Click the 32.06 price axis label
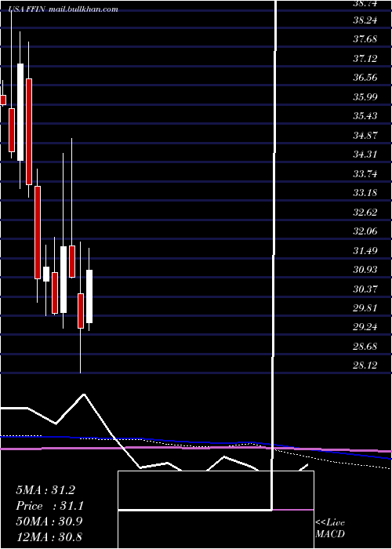The height and width of the screenshot is (549, 392). pyautogui.click(x=365, y=231)
